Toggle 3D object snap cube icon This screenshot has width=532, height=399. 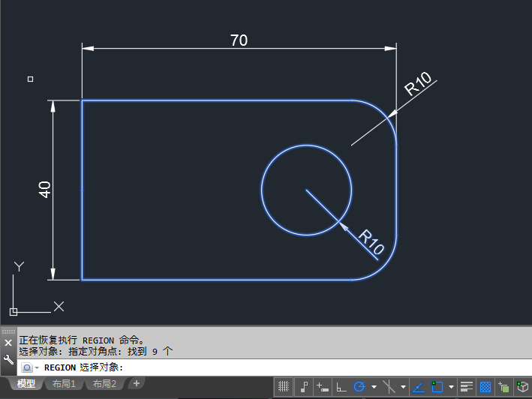(523, 386)
